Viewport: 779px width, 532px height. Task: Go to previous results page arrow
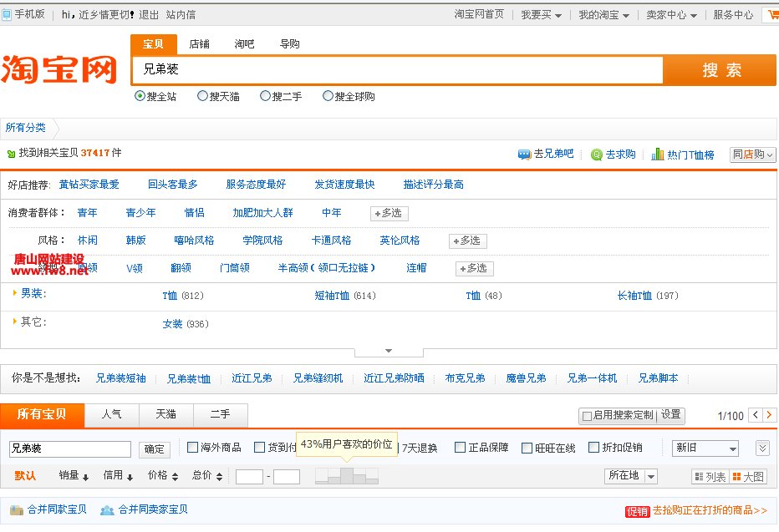click(755, 415)
